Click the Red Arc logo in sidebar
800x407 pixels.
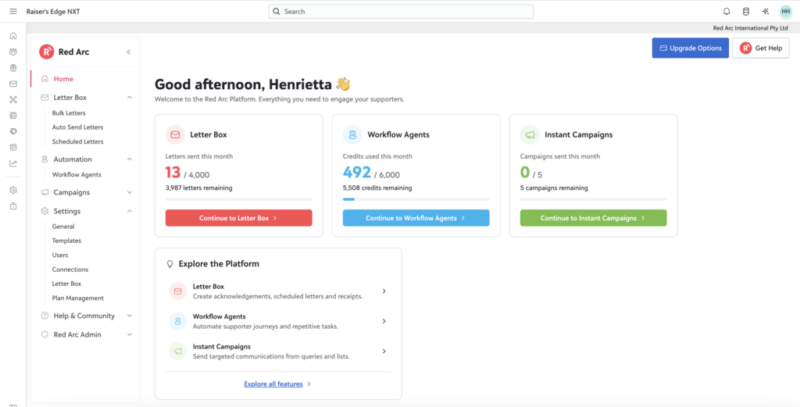(46, 52)
